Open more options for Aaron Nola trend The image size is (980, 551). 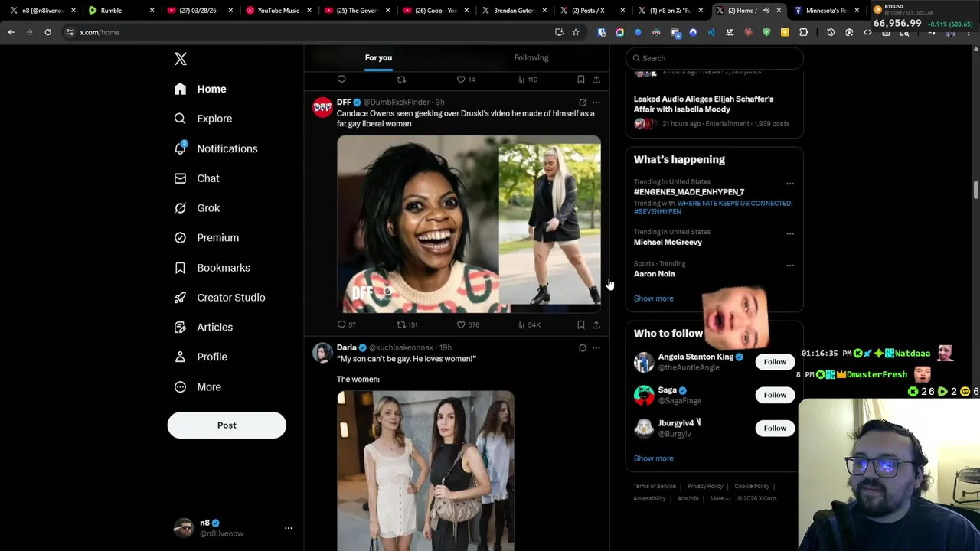click(x=790, y=266)
